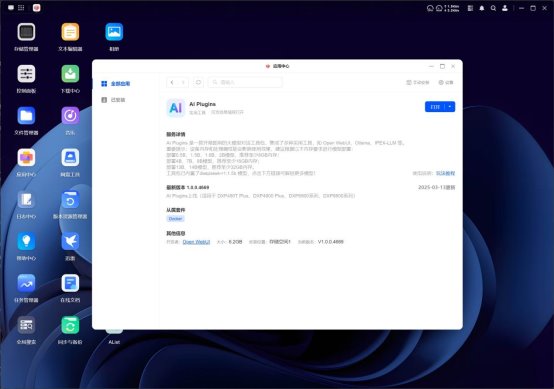
Task: Open the notifications bell in top bar
Action: [x=482, y=8]
